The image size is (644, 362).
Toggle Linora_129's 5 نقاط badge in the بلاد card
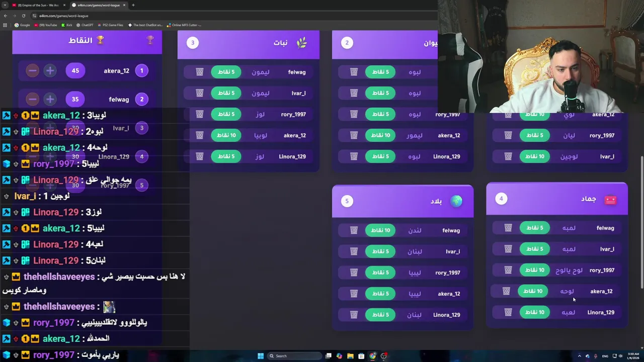pos(380,315)
